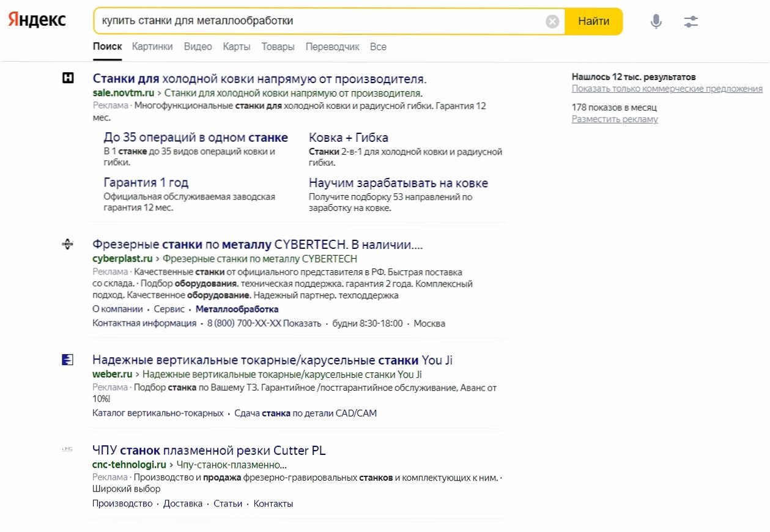This screenshot has height=532, width=770.
Task: Click the weber.ru green domain link
Action: tap(113, 374)
